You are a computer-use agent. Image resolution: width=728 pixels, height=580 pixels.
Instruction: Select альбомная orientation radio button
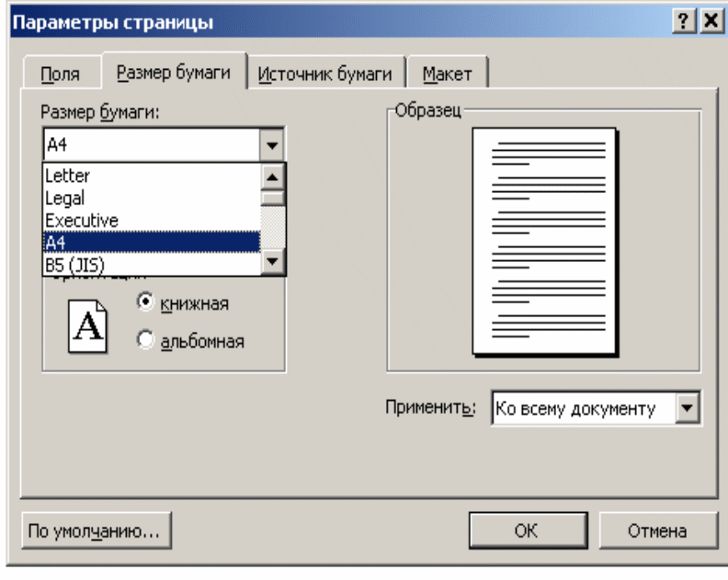click(x=144, y=340)
